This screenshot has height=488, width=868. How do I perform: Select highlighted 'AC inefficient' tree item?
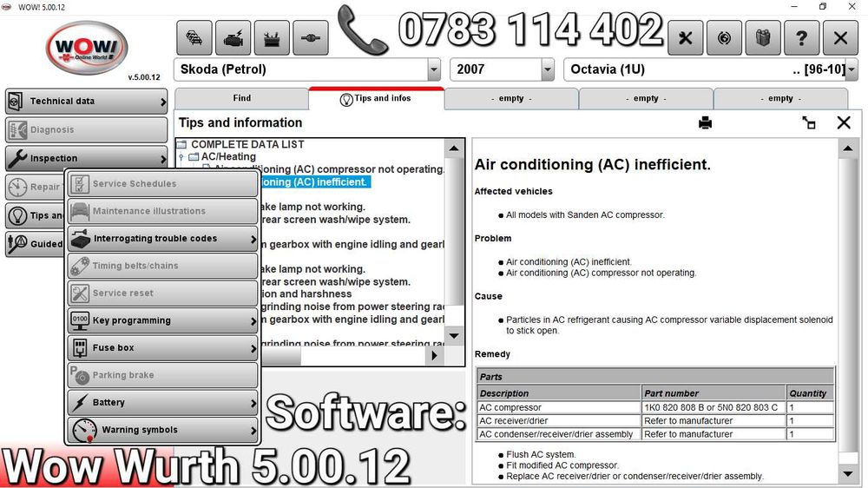point(314,182)
